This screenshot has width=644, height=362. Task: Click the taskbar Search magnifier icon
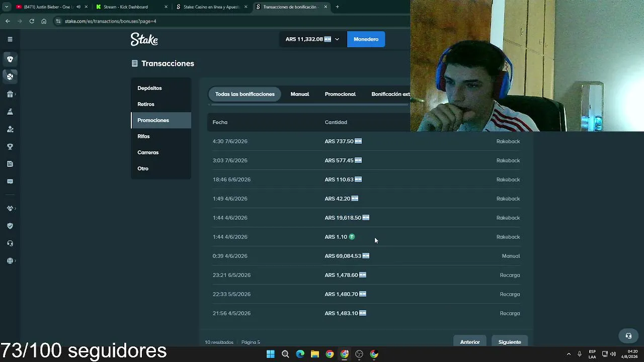(x=285, y=354)
